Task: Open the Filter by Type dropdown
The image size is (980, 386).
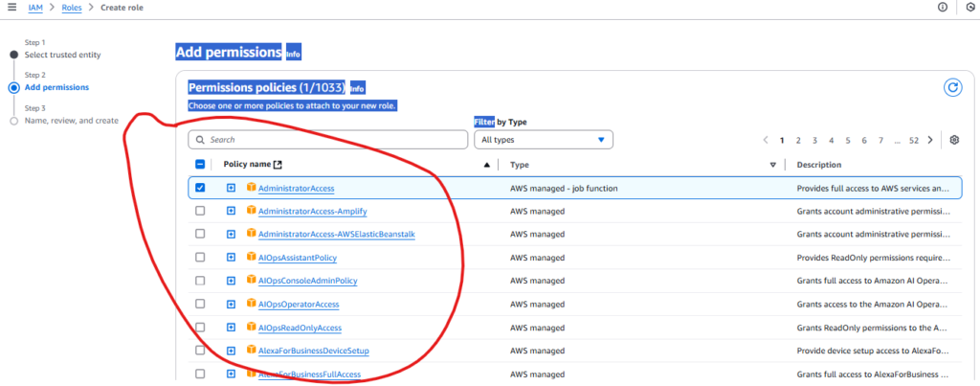Action: click(544, 140)
